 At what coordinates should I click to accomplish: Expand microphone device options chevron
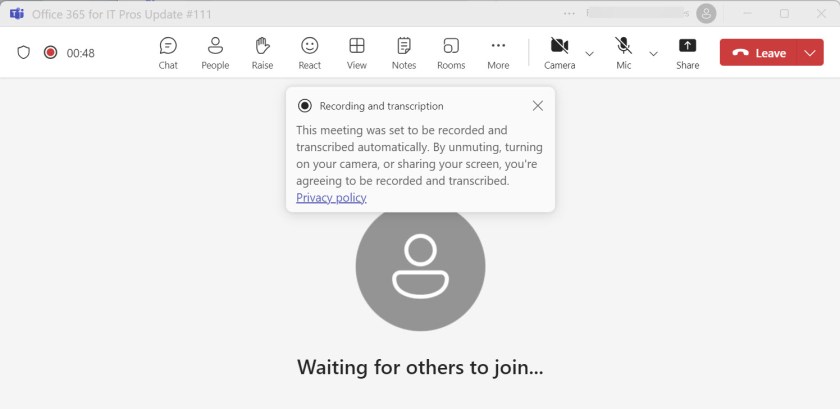654,54
